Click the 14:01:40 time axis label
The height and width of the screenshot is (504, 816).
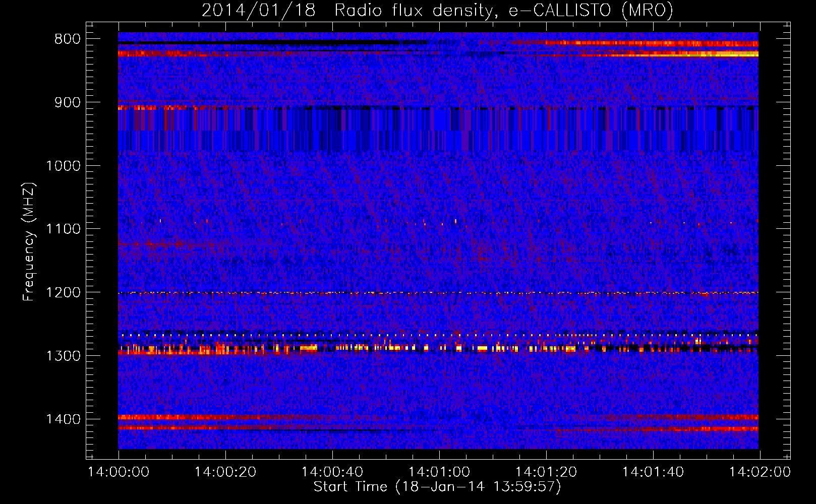[653, 472]
